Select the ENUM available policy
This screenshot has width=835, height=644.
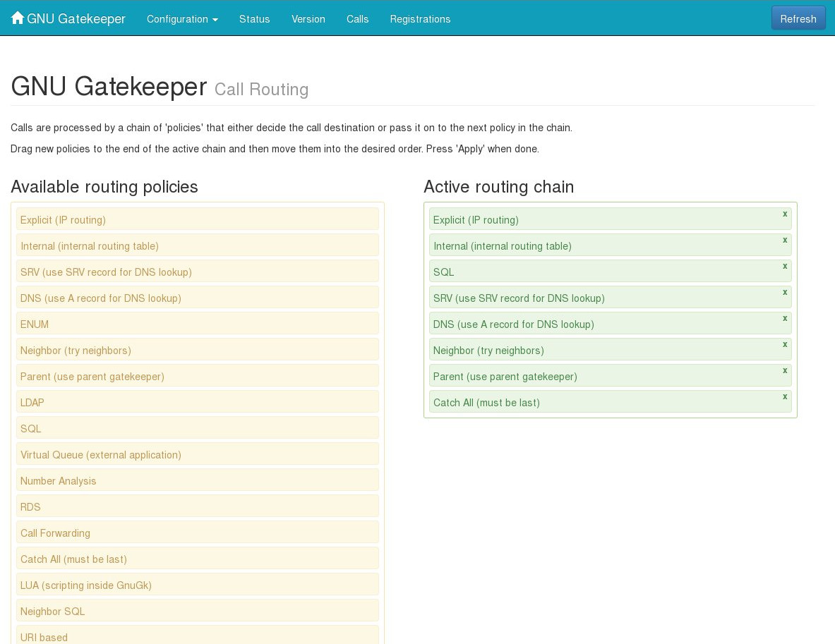(198, 324)
